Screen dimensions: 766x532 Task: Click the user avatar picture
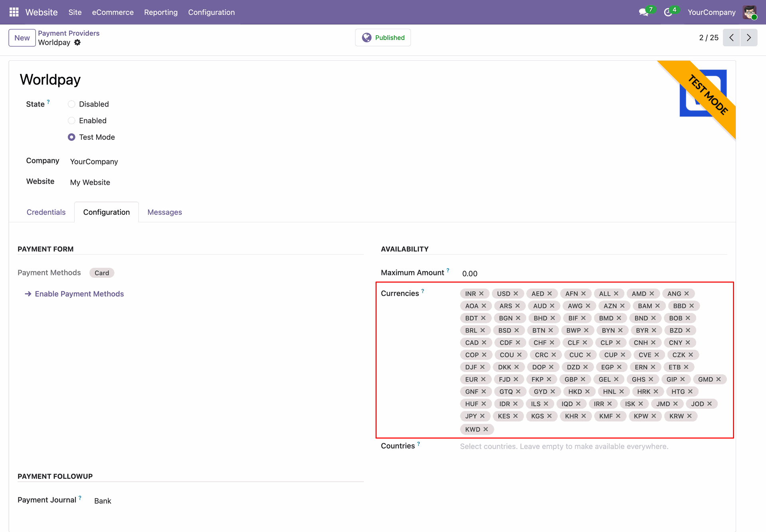pos(750,12)
